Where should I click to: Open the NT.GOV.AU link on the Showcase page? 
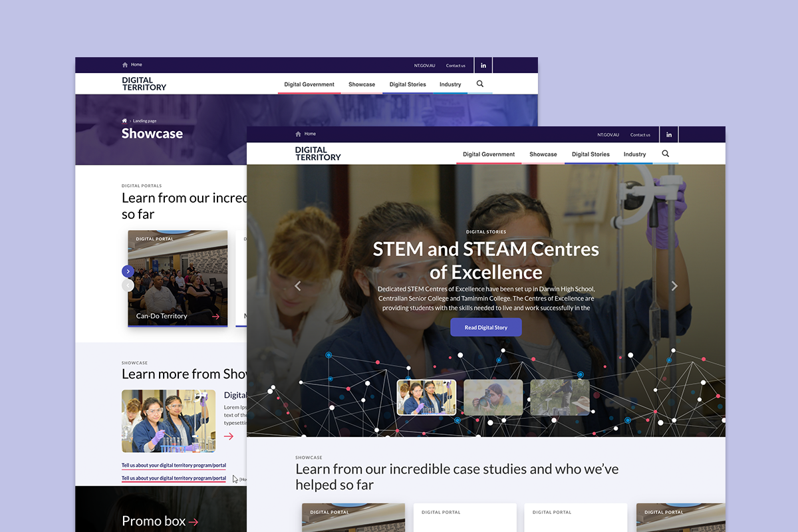424,66
